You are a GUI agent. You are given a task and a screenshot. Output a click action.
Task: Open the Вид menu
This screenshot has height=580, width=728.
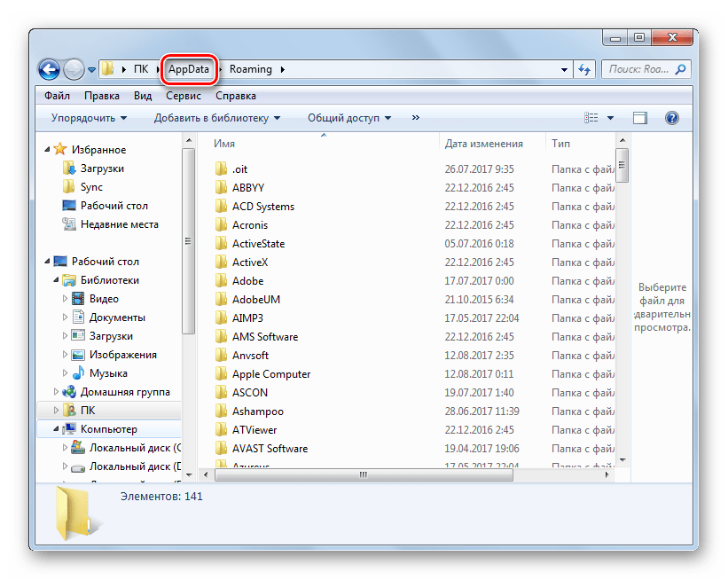[143, 96]
